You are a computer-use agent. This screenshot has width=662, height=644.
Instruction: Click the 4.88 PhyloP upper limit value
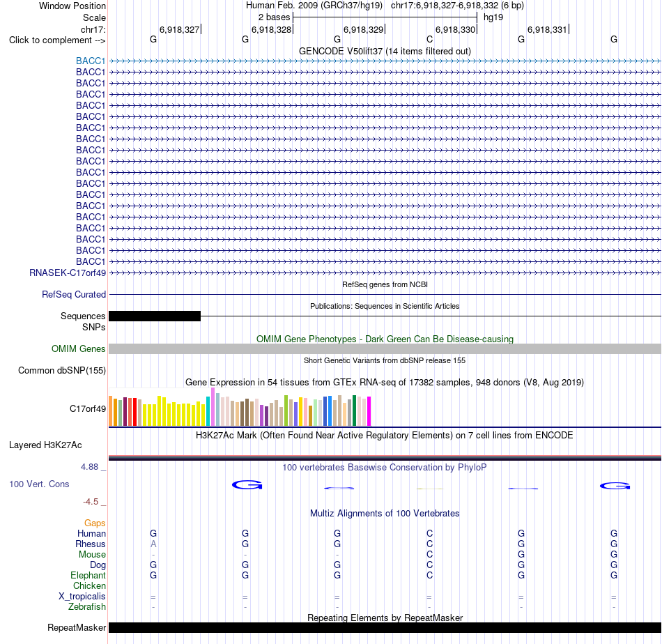coord(89,467)
